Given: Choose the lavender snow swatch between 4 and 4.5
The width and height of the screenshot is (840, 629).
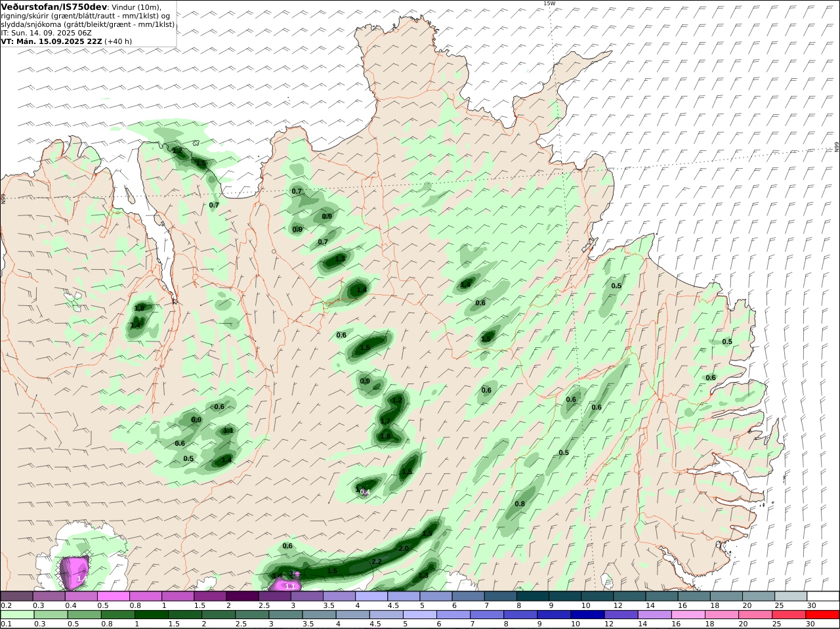Looking at the screenshot, I should pos(371,596).
